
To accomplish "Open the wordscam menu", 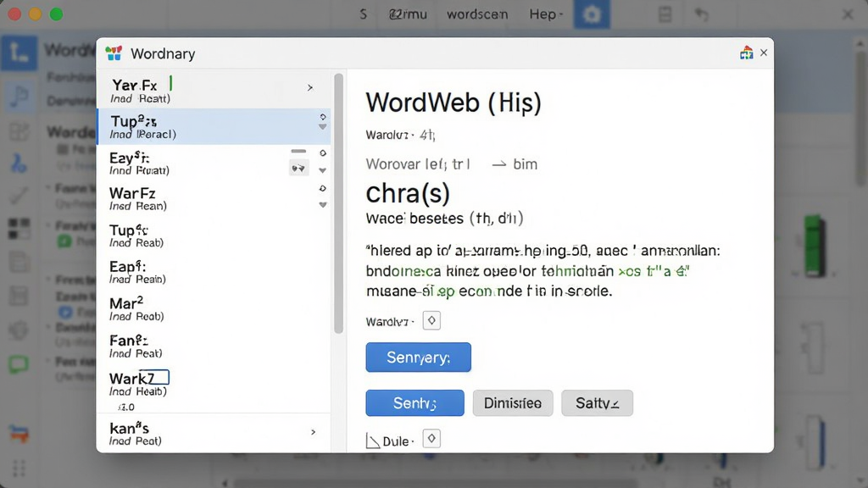I will (x=477, y=14).
